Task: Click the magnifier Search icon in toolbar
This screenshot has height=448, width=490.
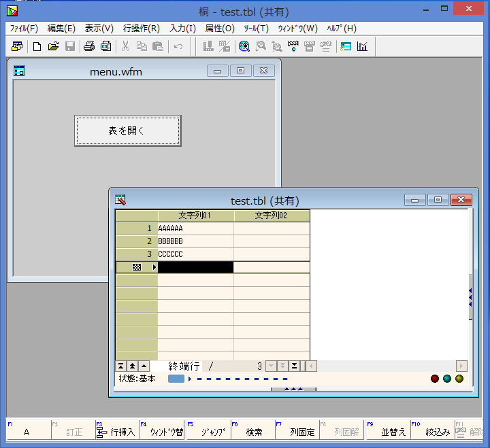Action: pyautogui.click(x=244, y=46)
